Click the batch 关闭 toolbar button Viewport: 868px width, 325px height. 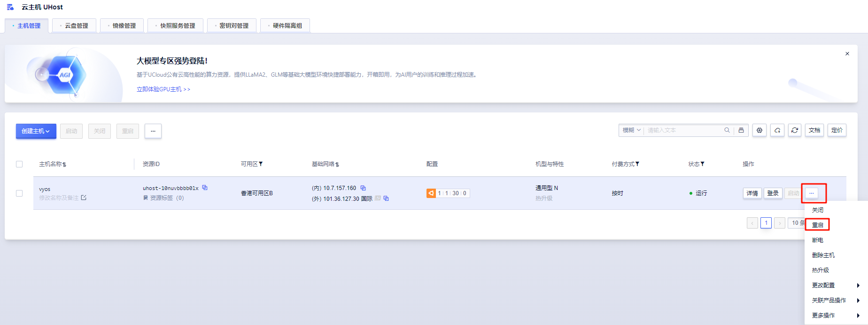(x=100, y=131)
